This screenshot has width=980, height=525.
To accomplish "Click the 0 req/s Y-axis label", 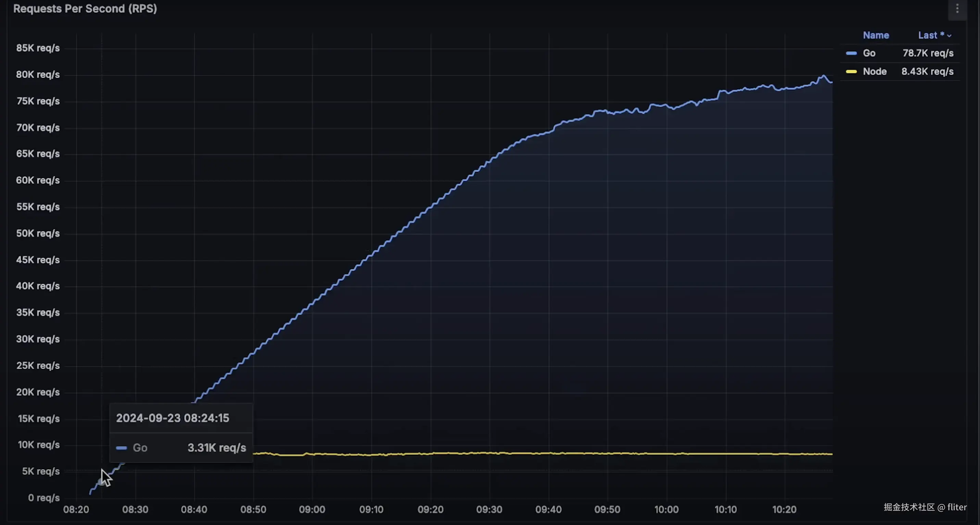I will click(x=43, y=498).
